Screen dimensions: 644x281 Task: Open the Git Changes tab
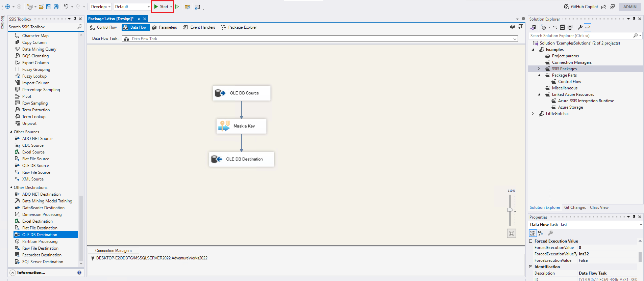point(575,207)
